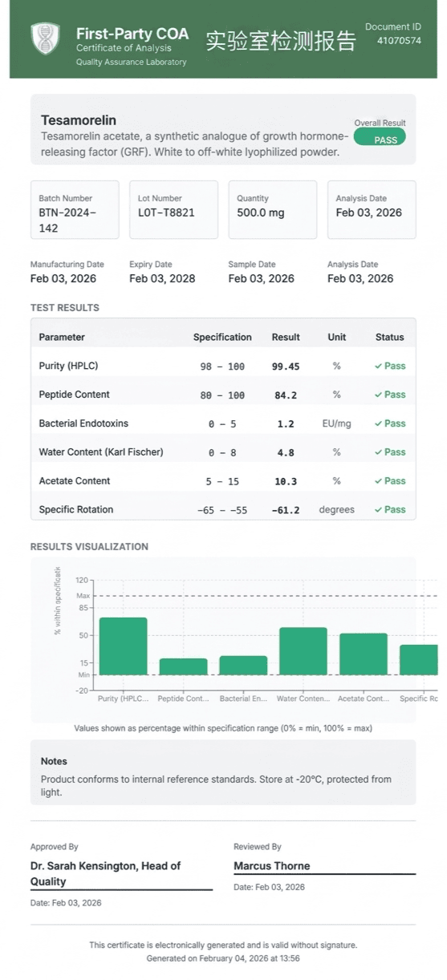Click the DNA shield logo icon
The height and width of the screenshot is (980, 447).
[45, 38]
